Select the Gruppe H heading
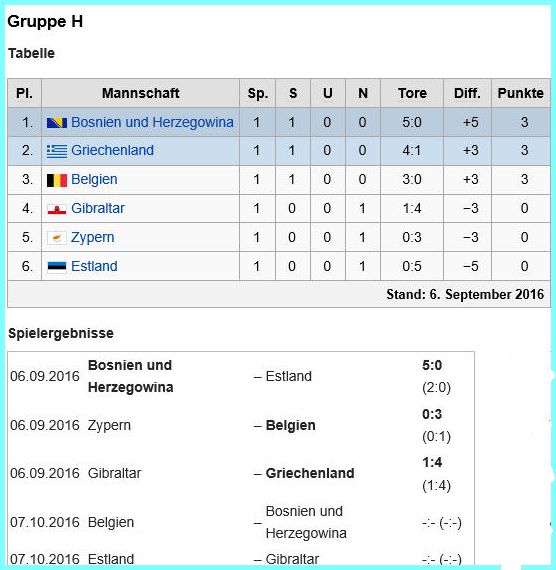The height and width of the screenshot is (570, 556). tap(45, 21)
